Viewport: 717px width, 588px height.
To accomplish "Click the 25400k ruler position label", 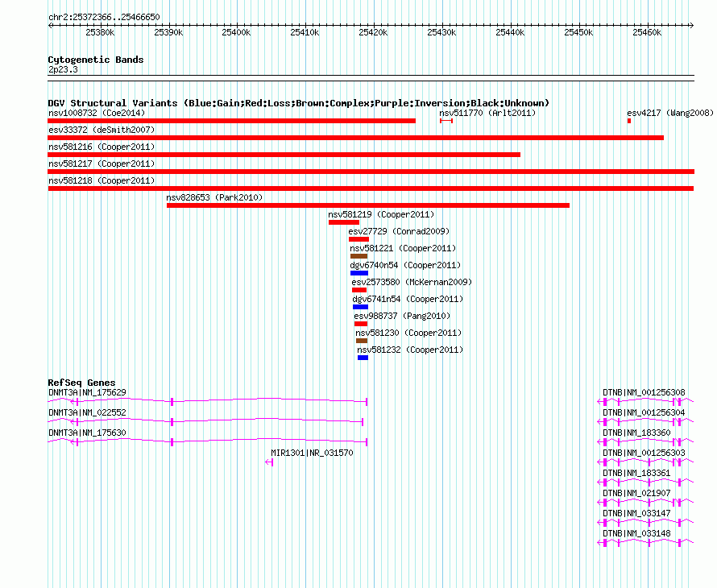I will coord(236,32).
